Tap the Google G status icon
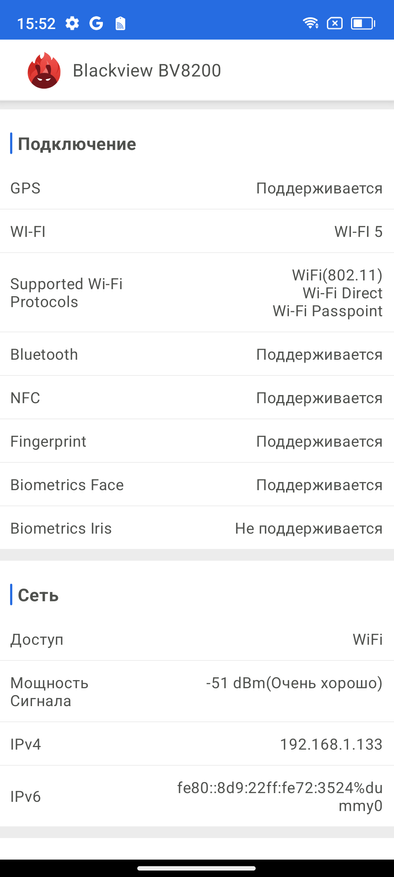The width and height of the screenshot is (394, 877). tap(96, 23)
